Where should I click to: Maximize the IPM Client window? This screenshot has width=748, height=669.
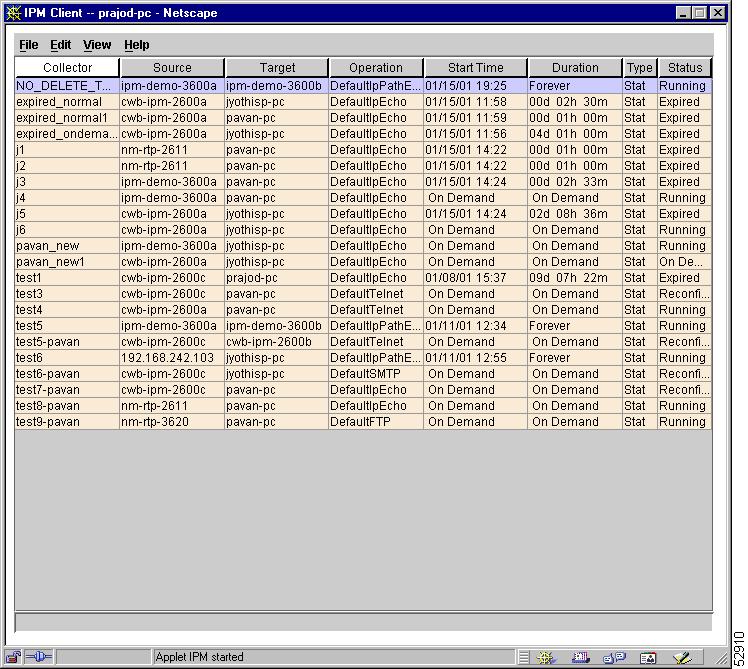[x=700, y=13]
